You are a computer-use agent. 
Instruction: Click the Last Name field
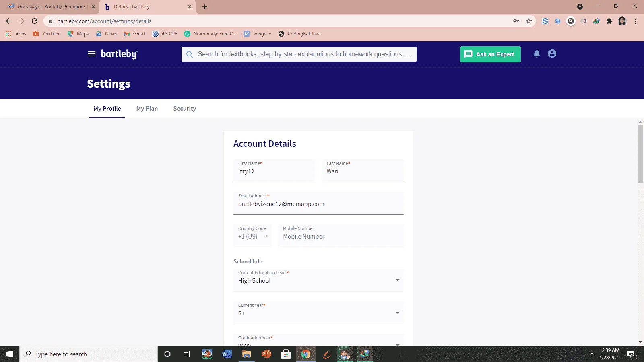coord(363,171)
